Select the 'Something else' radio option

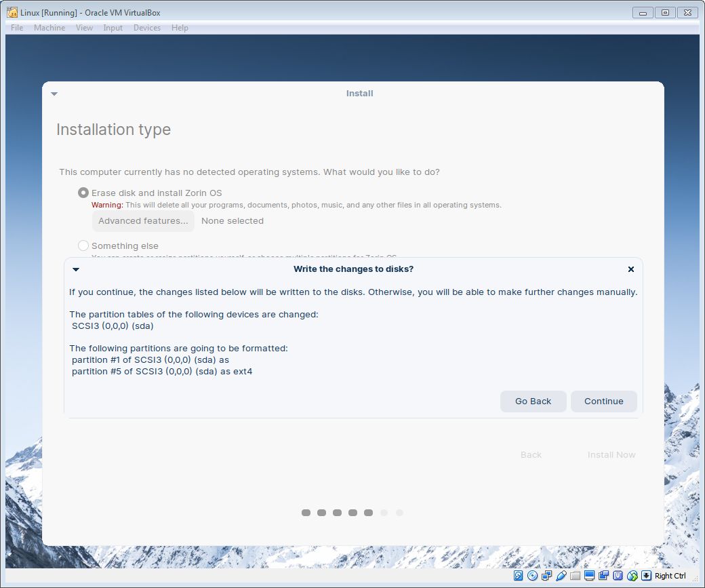tap(83, 246)
